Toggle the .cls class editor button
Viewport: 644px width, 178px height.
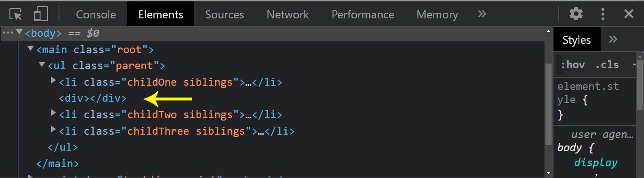(x=607, y=65)
